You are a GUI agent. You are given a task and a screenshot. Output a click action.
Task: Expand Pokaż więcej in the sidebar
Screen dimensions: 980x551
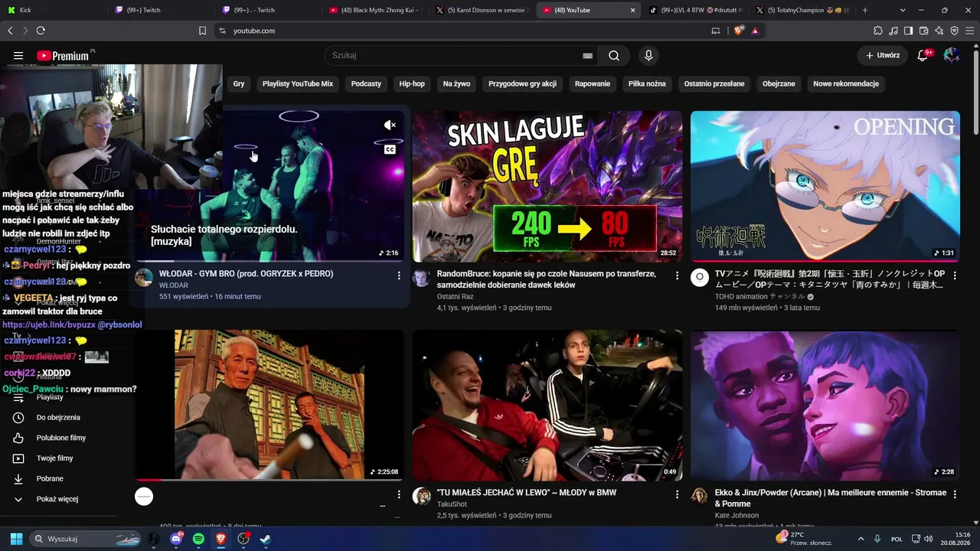[x=57, y=499]
